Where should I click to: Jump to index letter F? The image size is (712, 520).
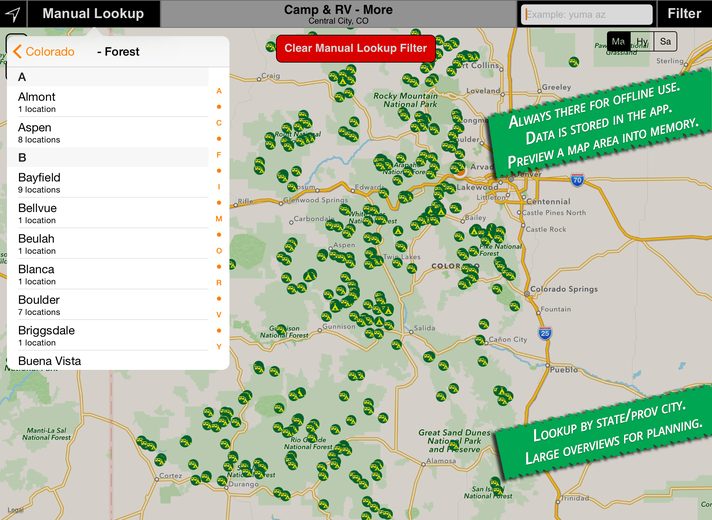pyautogui.click(x=219, y=155)
